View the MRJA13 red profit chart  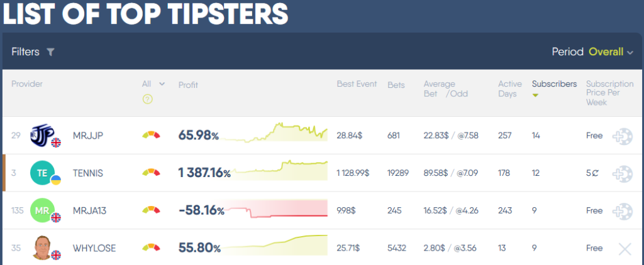pos(277,209)
